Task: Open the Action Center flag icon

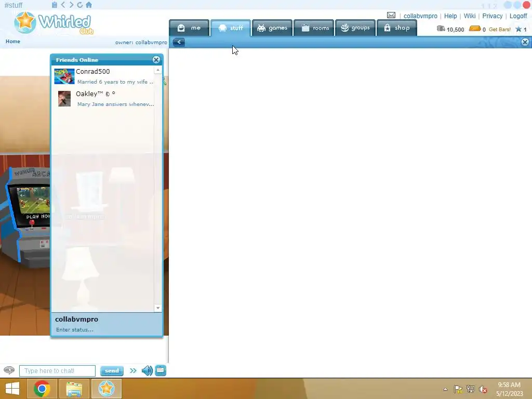Action: click(458, 389)
